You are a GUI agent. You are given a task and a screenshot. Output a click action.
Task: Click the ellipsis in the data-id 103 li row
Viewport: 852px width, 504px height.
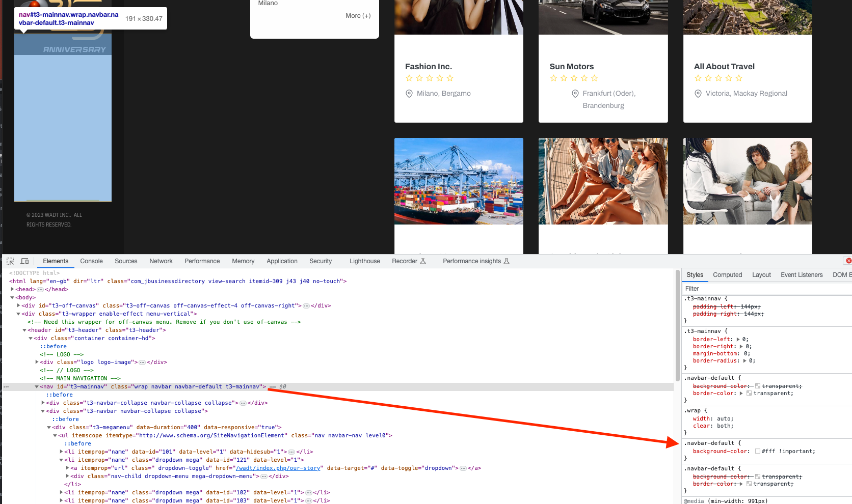tap(308, 501)
